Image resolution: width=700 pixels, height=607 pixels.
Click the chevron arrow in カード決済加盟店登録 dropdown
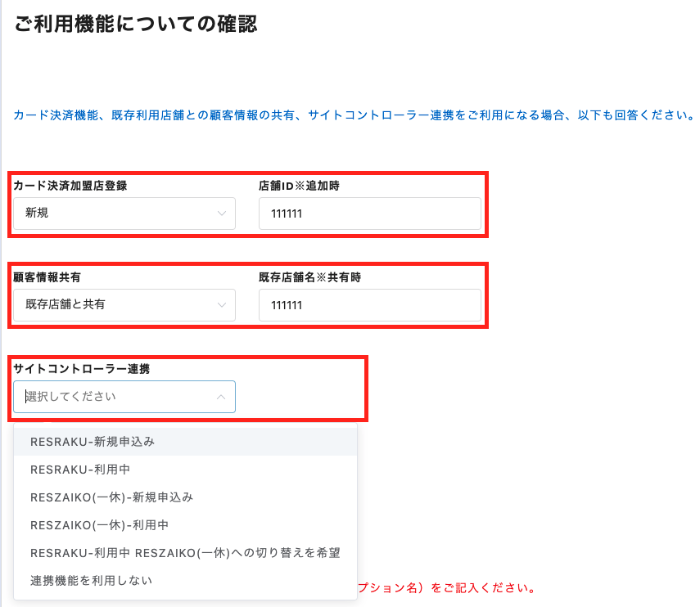coord(221,214)
